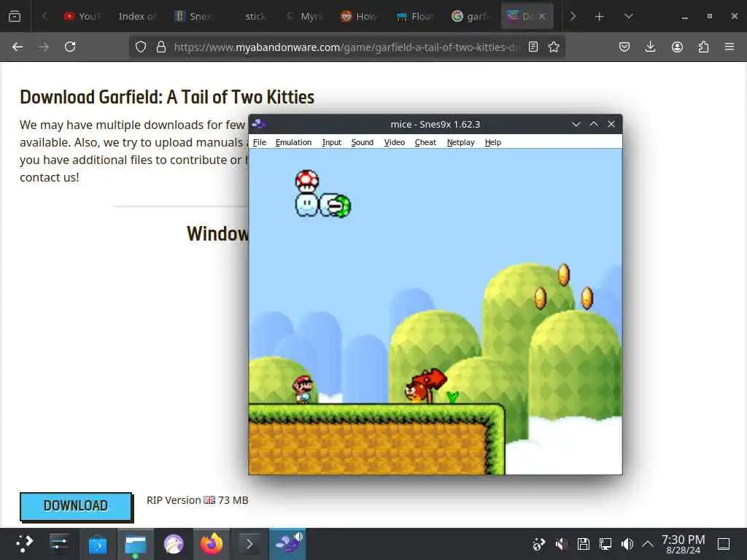Screen dimensions: 747x560
Task: Click the 'RIP Version 73 MB' text
Action: (x=197, y=500)
